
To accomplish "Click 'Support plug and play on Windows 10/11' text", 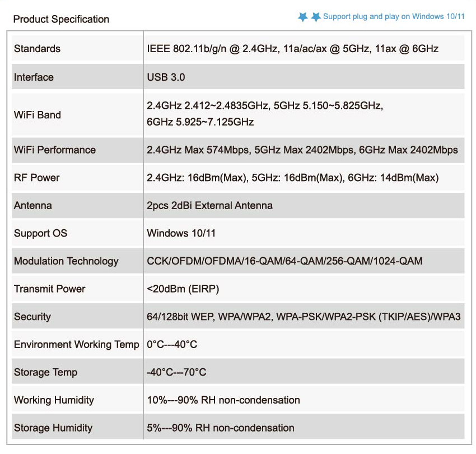I will [394, 16].
